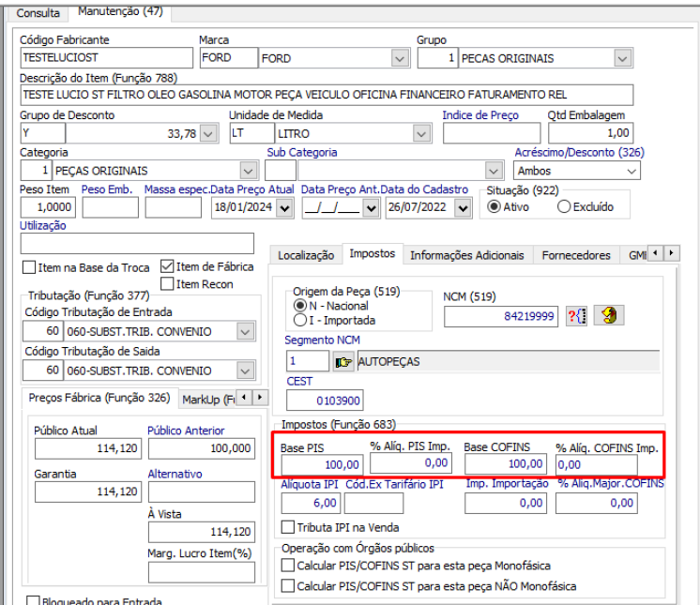
Task: Click the Segmento NCM label link
Action: coord(323,340)
